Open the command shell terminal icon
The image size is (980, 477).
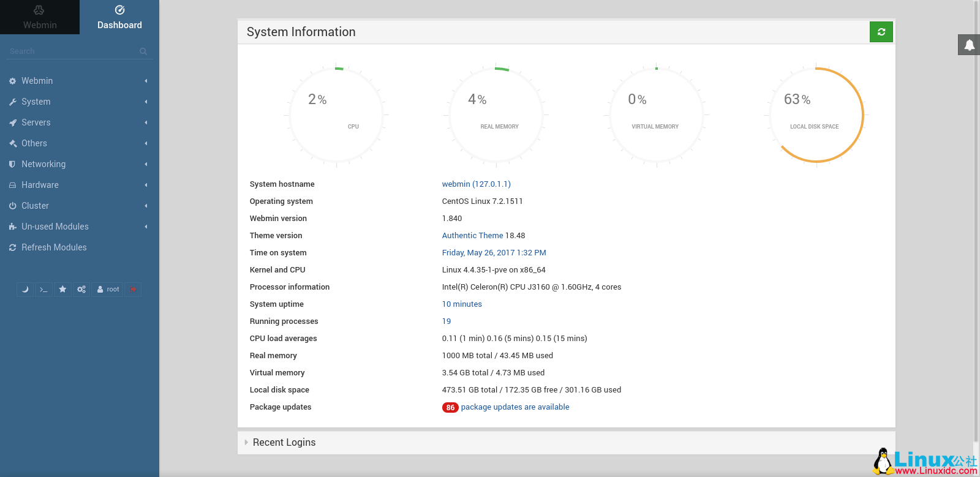point(43,290)
